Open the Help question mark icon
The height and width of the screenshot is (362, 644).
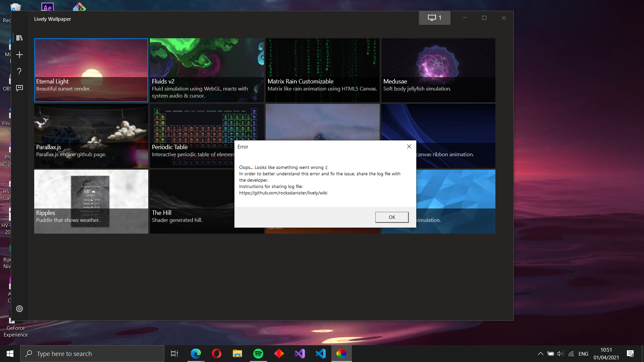19,71
